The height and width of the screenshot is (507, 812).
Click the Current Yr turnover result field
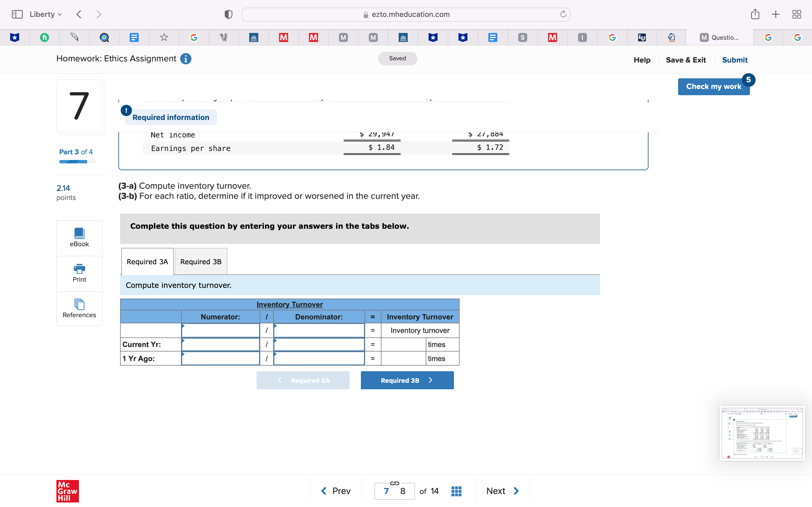coord(403,344)
